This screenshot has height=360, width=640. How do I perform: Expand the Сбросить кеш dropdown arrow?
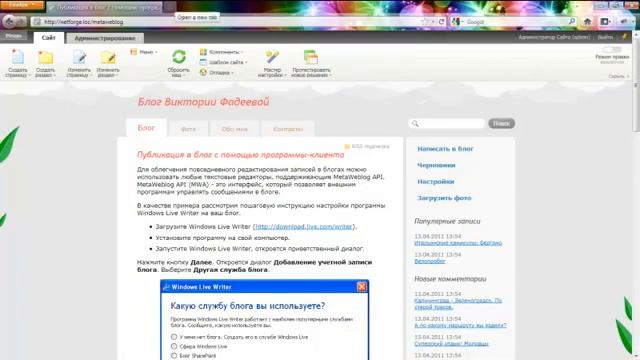pyautogui.click(x=184, y=76)
